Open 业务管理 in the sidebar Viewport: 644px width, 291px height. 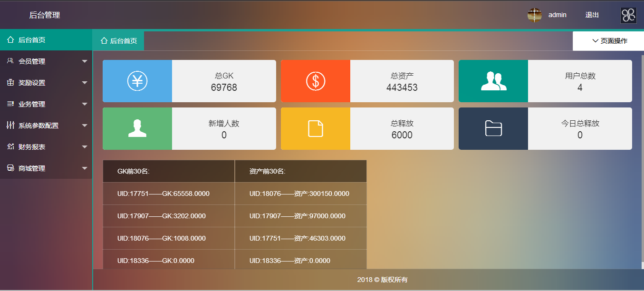[46, 104]
